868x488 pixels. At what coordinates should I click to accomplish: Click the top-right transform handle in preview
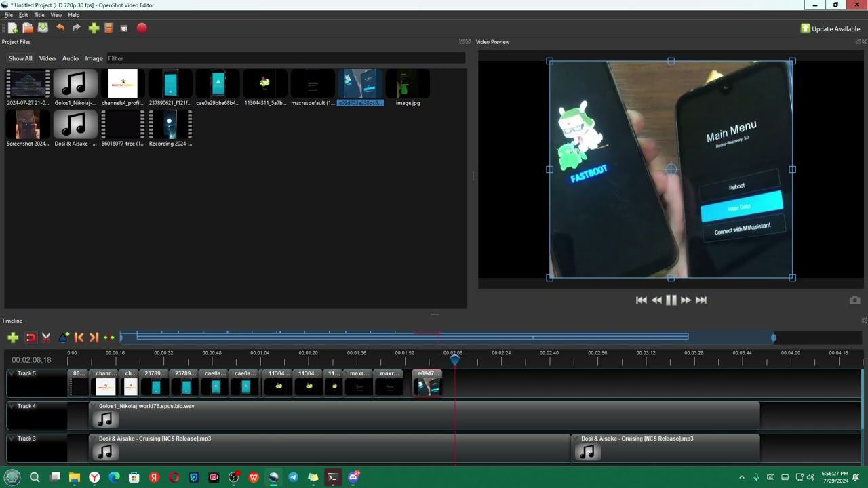coord(792,62)
